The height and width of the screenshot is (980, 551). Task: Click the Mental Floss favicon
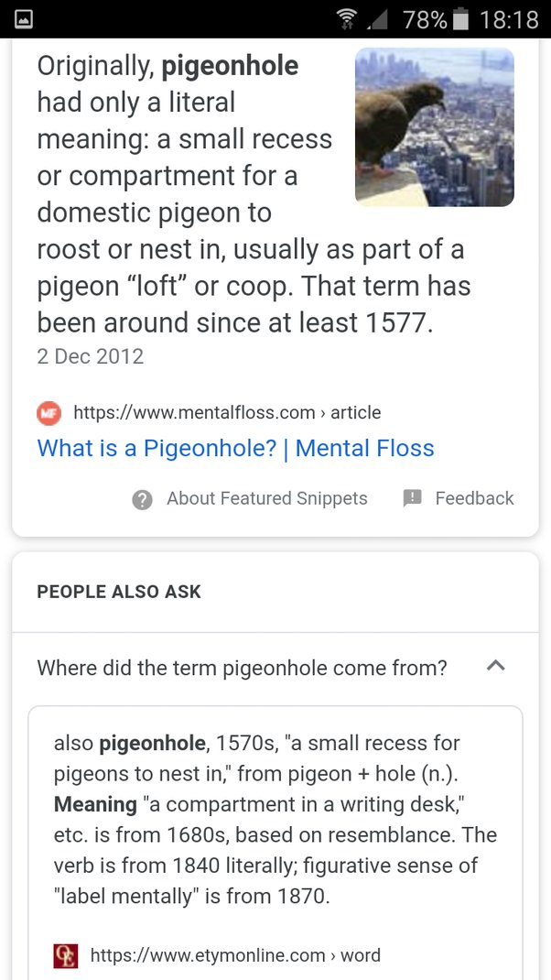point(49,412)
